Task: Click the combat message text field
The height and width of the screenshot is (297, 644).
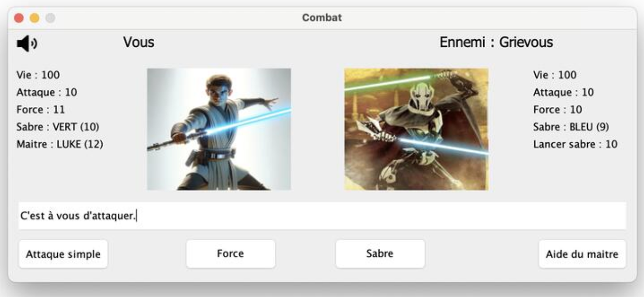Action: point(322,216)
